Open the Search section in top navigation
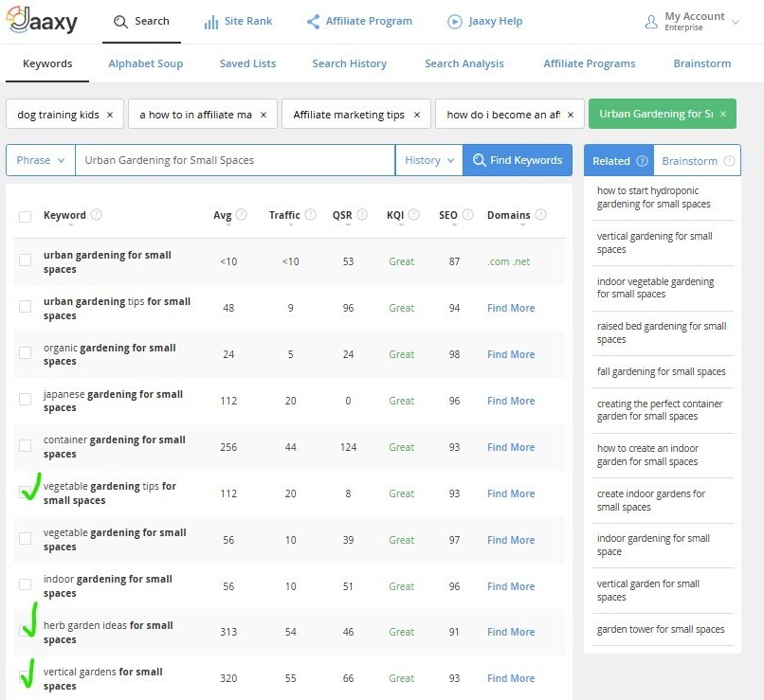 point(141,22)
